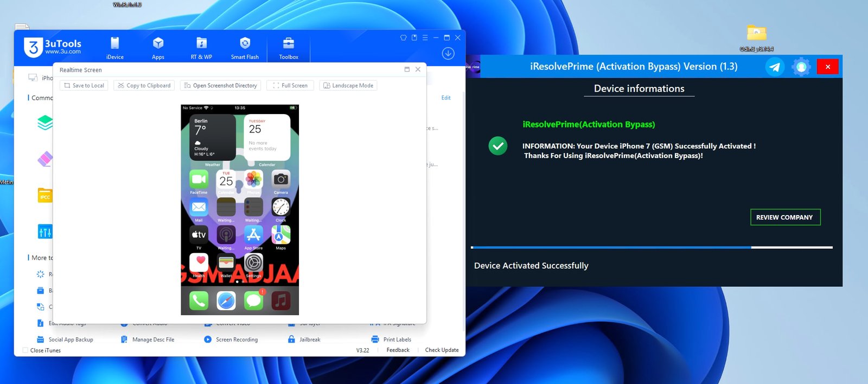Tap Phone icon in iPhone dock
Viewport: 868px width, 384px height.
point(199,300)
